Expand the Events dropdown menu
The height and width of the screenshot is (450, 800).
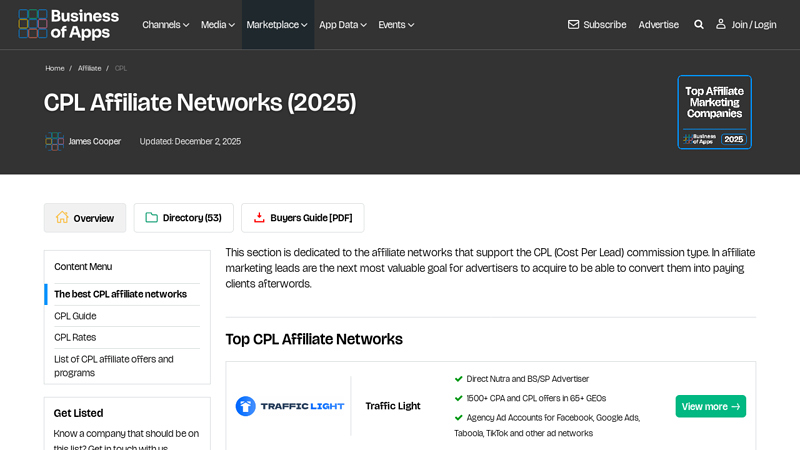point(396,24)
